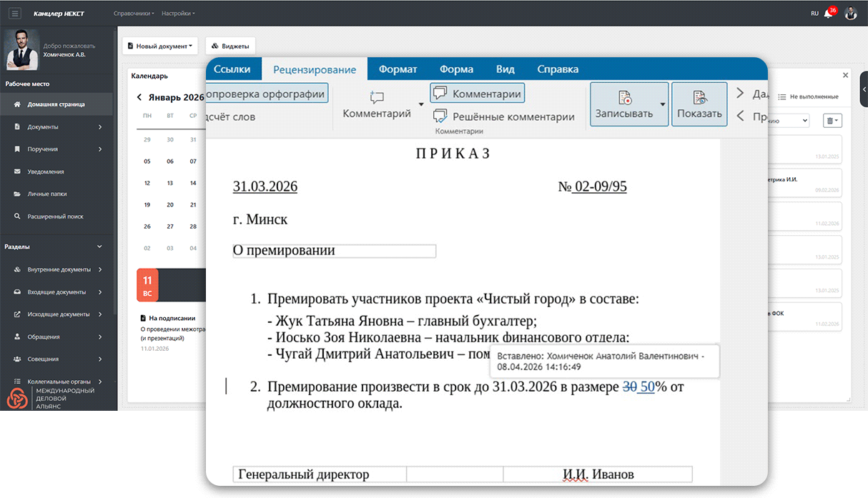This screenshot has width=868, height=498.
Task: Click the home icon beside Домашняя страница
Action: (x=18, y=104)
